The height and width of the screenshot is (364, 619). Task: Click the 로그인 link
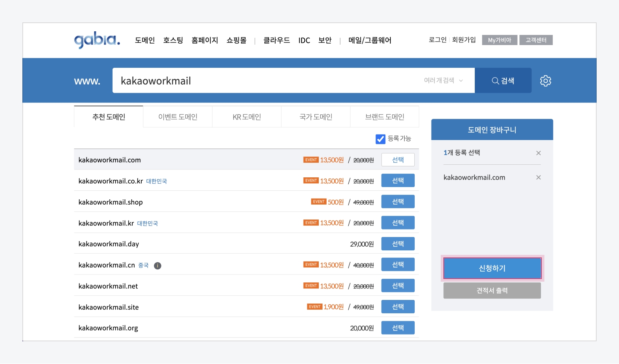tap(437, 40)
